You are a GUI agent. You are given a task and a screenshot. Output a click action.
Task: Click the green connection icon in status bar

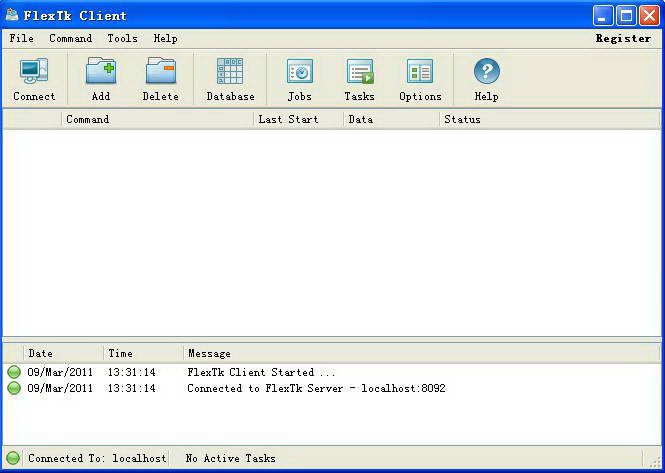click(13, 458)
